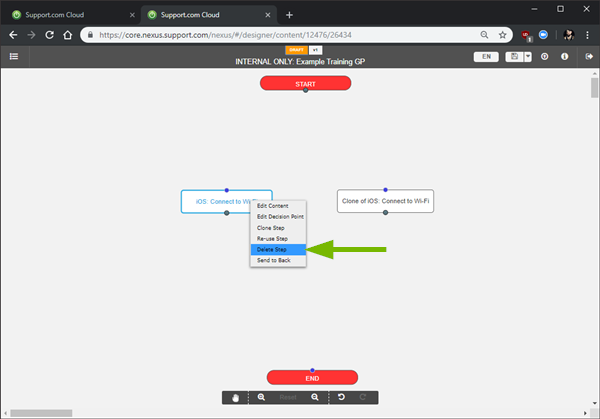The height and width of the screenshot is (419, 600).
Task: Choose Send to Back in context menu
Action: click(278, 260)
